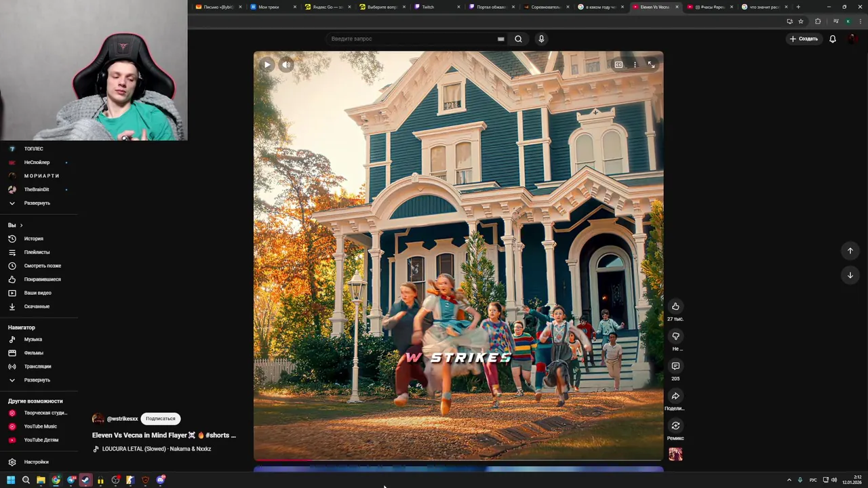Open the Вы section chevron

click(21, 225)
